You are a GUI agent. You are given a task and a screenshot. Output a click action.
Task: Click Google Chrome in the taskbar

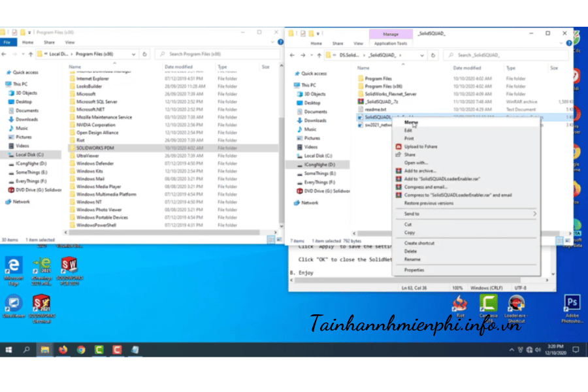point(81,350)
